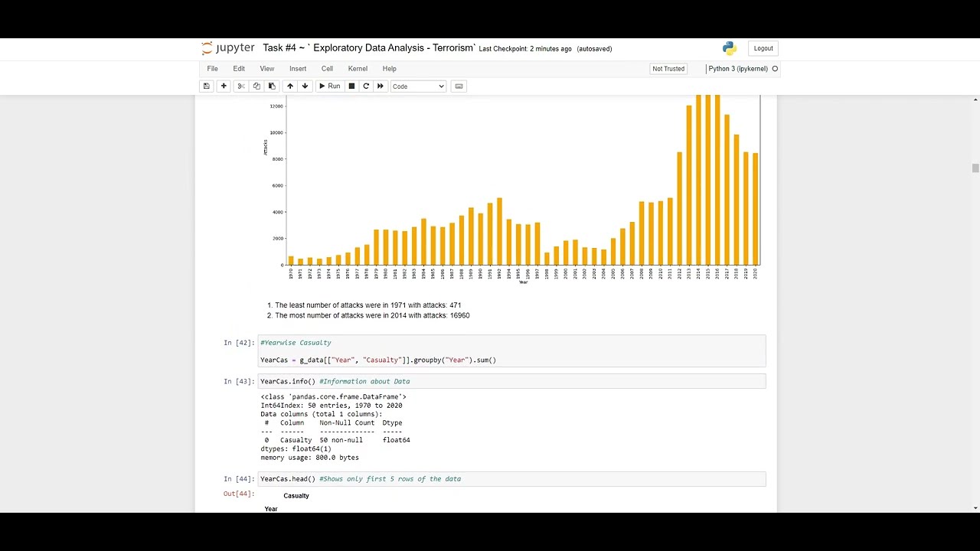Cut selected cells with the scissors icon
This screenshot has height=551, width=980.
pos(241,86)
